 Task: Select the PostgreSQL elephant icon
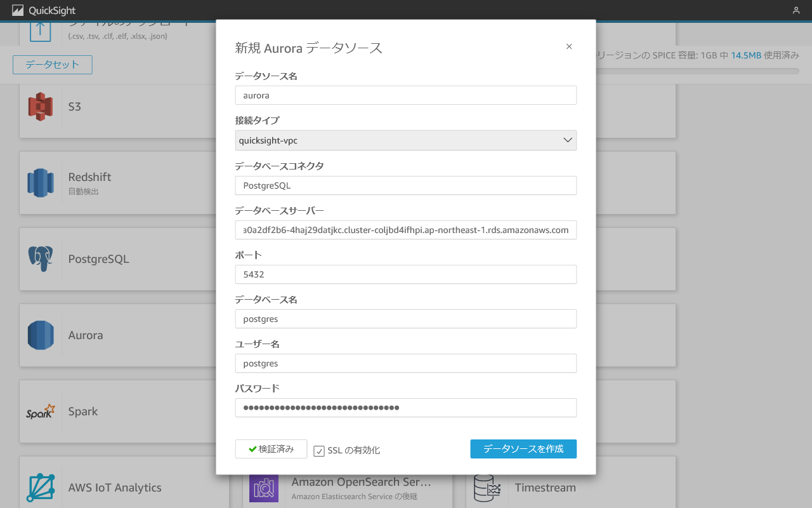41,259
